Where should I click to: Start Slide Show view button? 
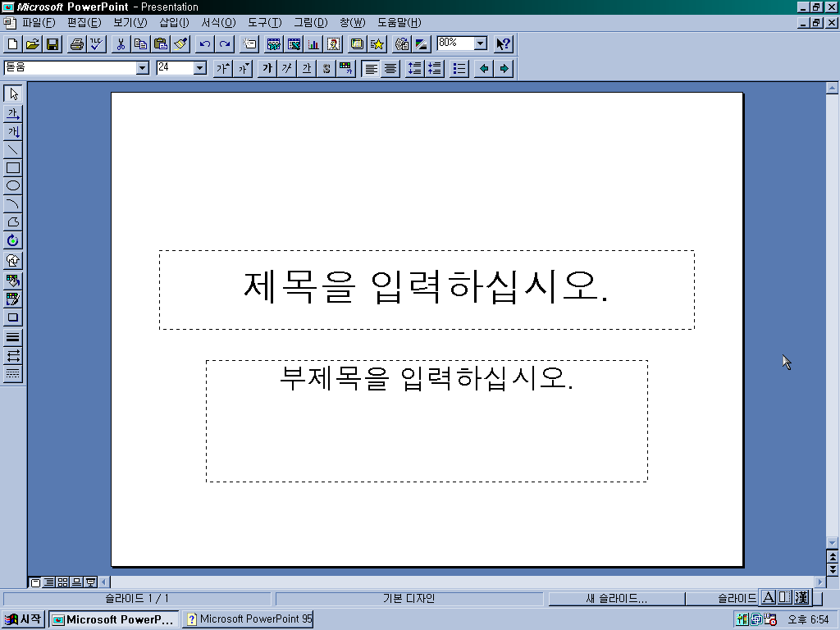(x=90, y=582)
